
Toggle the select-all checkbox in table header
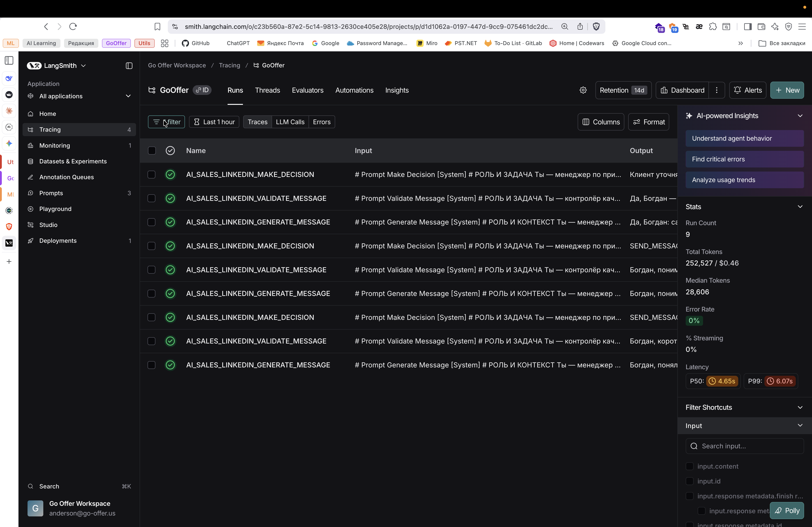(x=152, y=151)
